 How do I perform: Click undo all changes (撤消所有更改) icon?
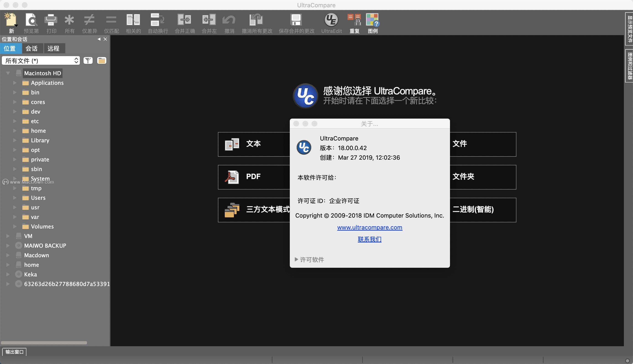256,20
